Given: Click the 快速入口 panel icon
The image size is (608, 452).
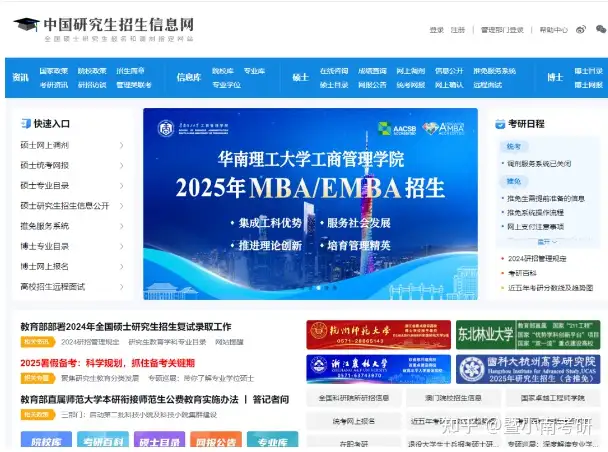Looking at the screenshot, I should point(26,124).
